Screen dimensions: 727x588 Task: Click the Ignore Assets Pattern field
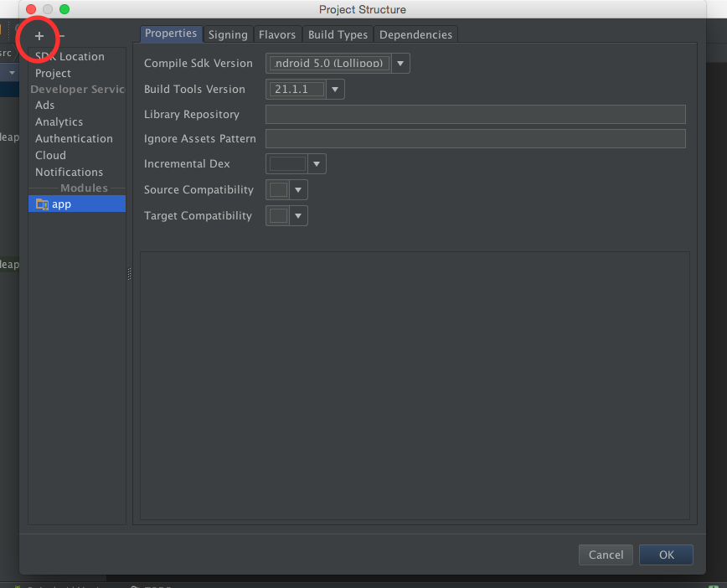tap(475, 139)
